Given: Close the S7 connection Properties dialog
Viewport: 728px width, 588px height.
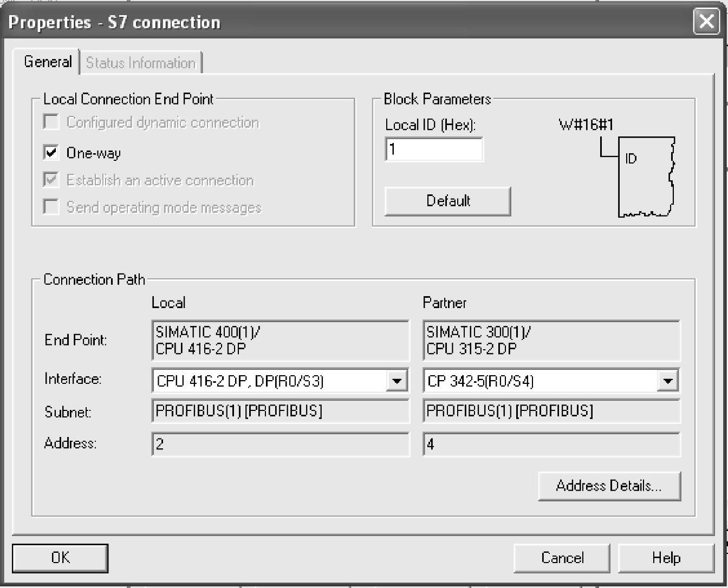Looking at the screenshot, I should pos(706,22).
